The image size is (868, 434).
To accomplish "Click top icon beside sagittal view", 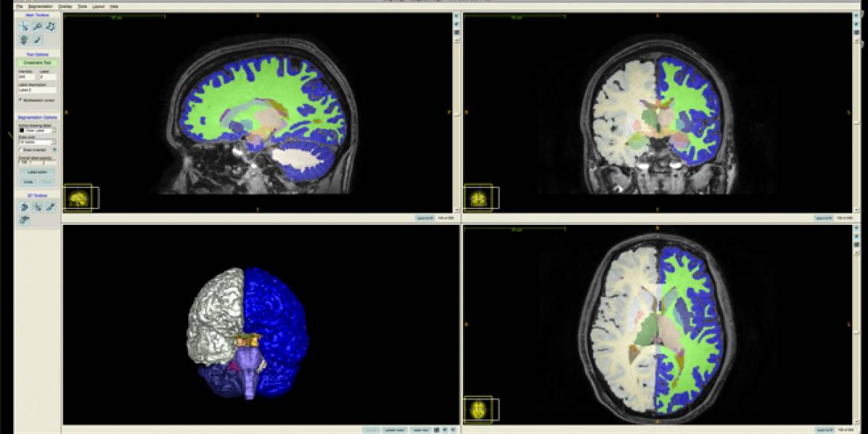I will 456,16.
